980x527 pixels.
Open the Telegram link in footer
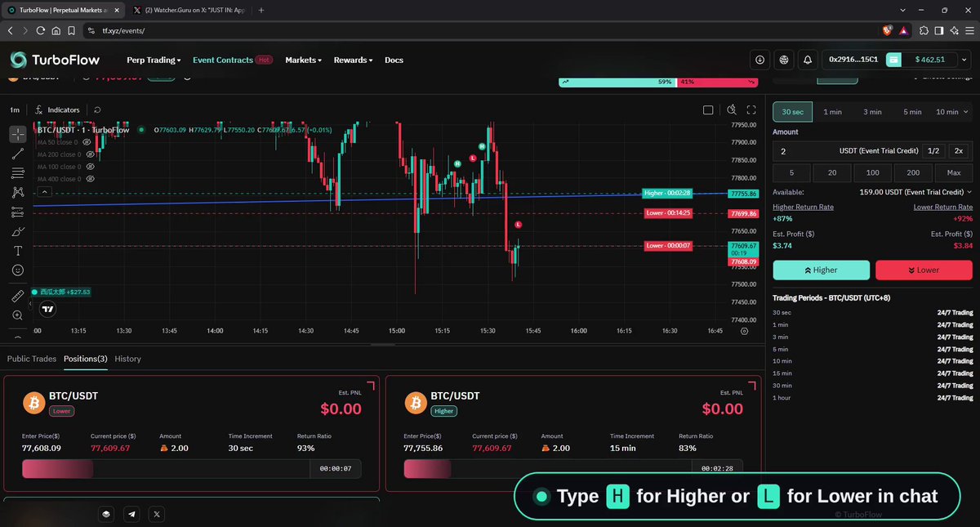pos(131,514)
